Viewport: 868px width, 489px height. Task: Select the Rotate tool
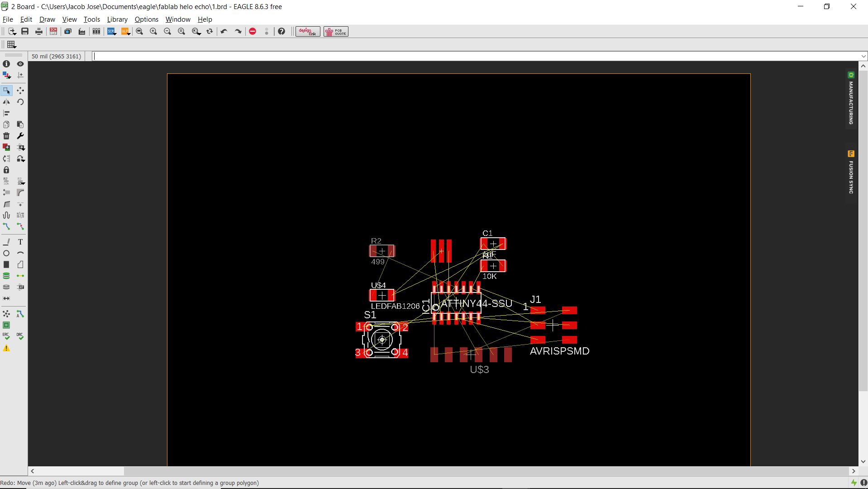[x=20, y=102]
